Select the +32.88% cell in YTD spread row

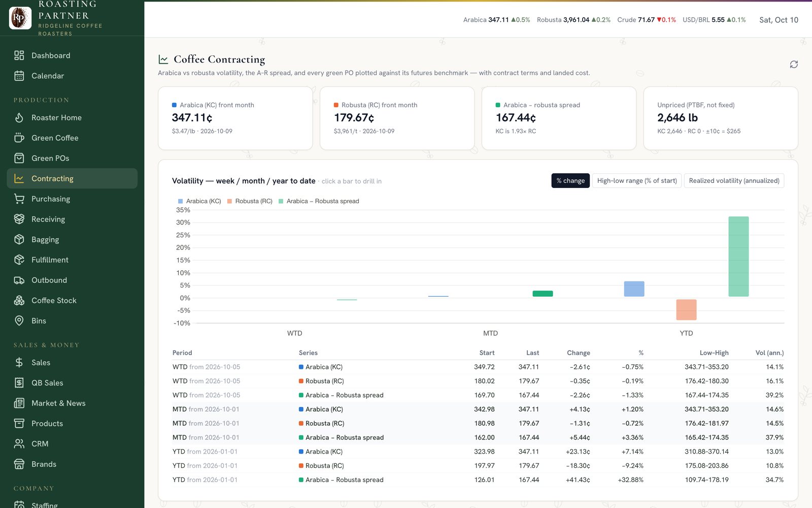[630, 480]
